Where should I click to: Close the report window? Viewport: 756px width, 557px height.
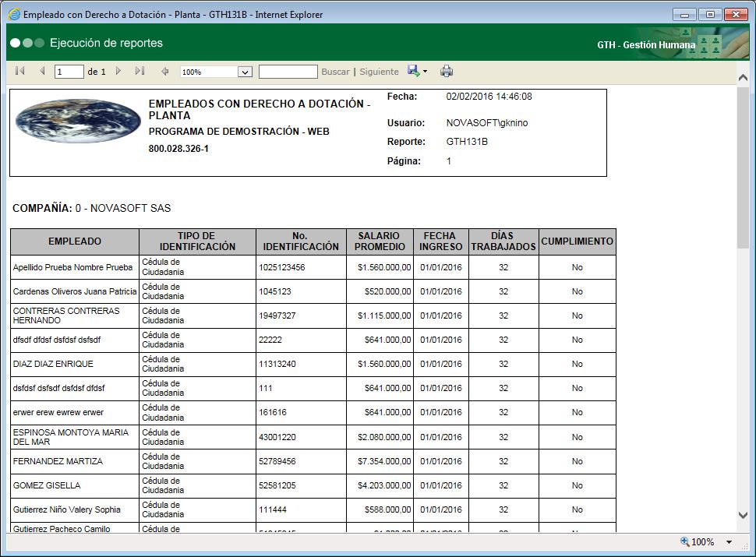pos(736,15)
